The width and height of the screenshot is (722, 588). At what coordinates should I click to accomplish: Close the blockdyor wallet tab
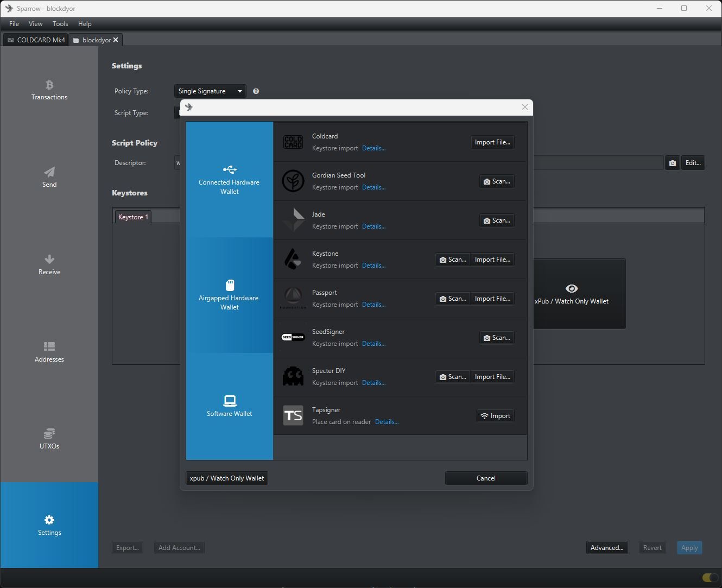pos(116,40)
